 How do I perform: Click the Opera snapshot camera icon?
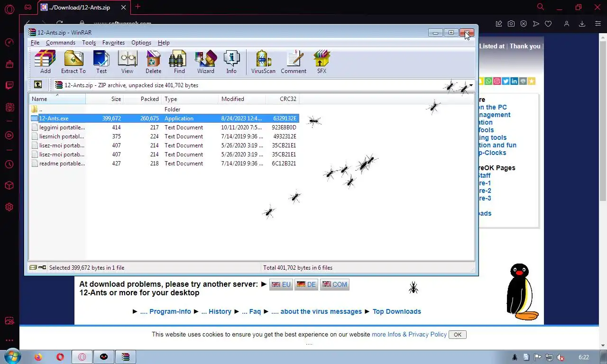pos(511,24)
